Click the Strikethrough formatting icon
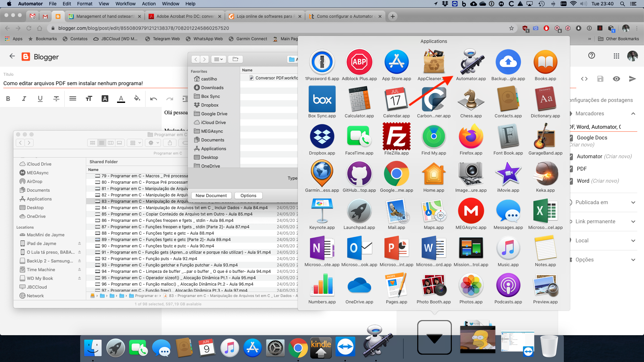This screenshot has width=644, height=362. pos(56,99)
